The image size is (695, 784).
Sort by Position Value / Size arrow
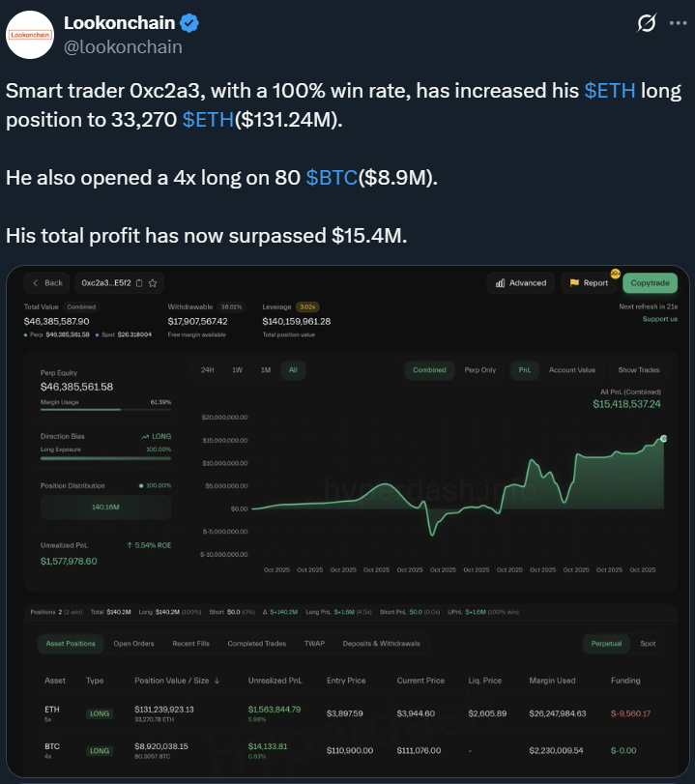pyautogui.click(x=217, y=681)
